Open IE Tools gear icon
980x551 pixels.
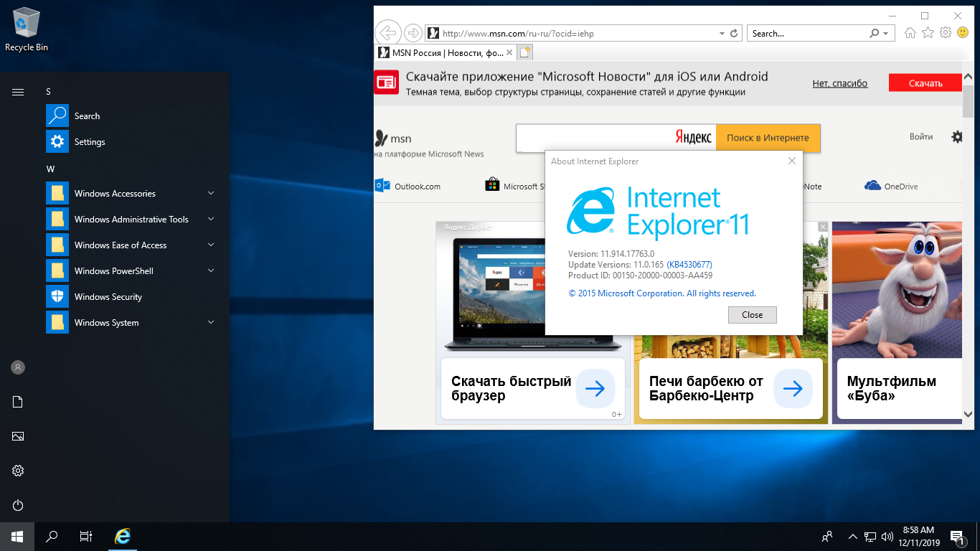point(946,33)
